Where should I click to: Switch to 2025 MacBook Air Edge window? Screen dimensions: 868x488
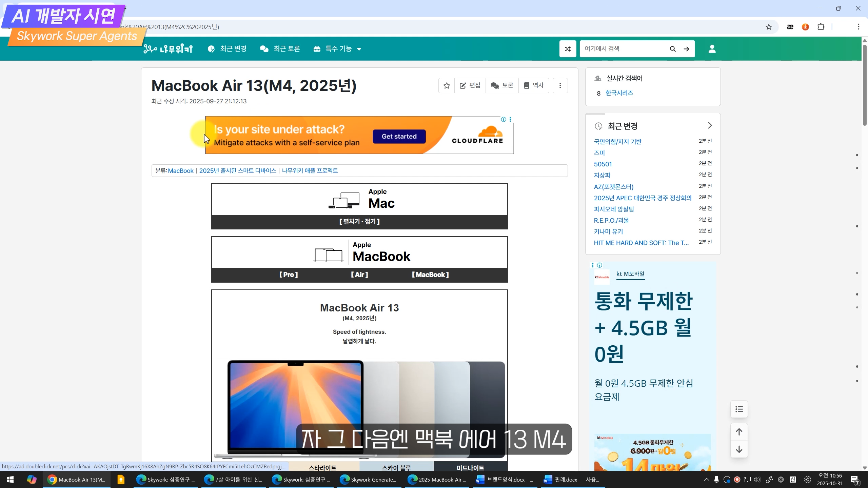pos(437,480)
